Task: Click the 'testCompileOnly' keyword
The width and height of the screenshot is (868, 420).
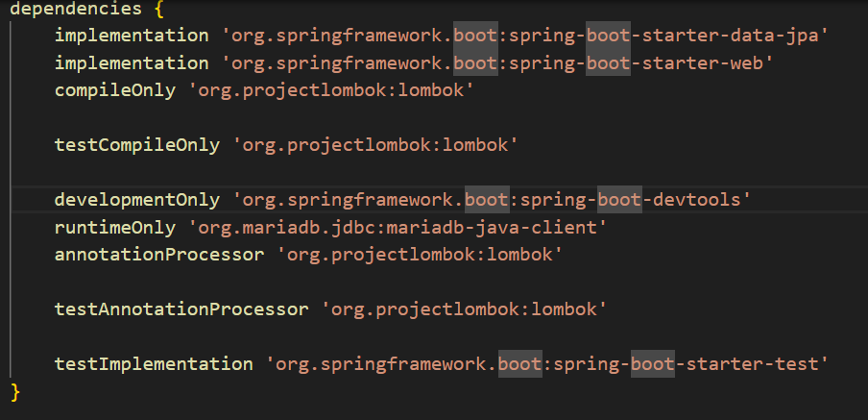Action: [137, 145]
